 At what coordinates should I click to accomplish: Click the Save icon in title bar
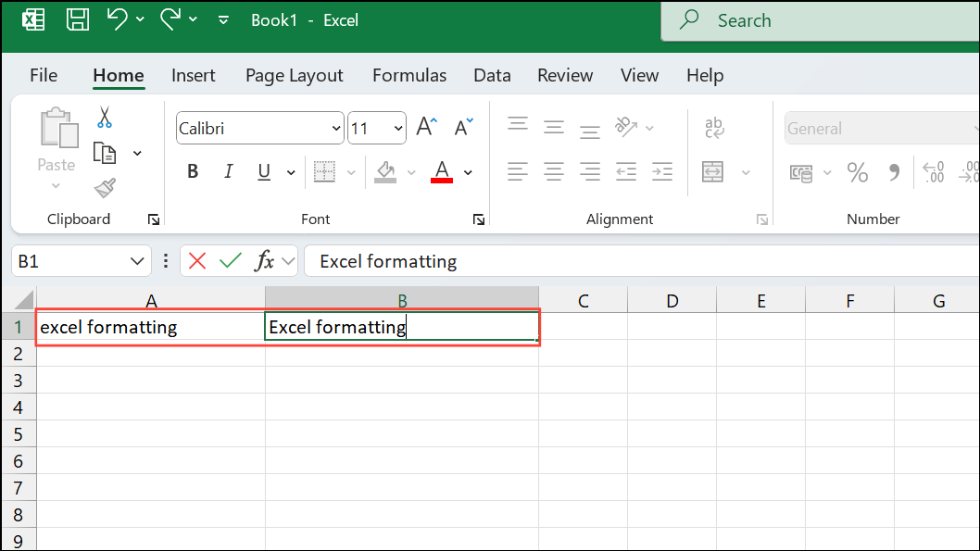79,19
